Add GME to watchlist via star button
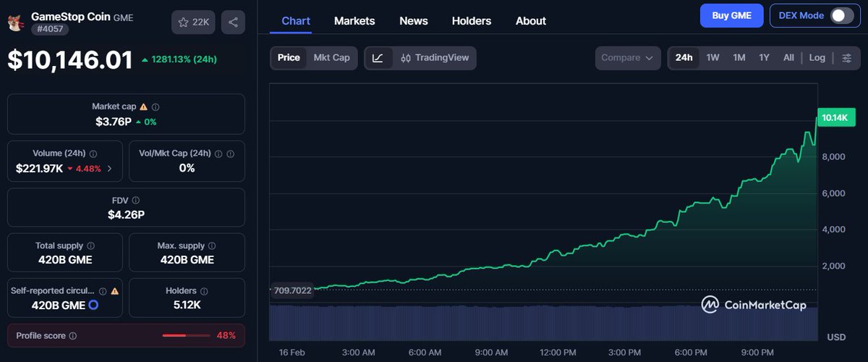Screen dimensions: 868x362 coord(193,22)
